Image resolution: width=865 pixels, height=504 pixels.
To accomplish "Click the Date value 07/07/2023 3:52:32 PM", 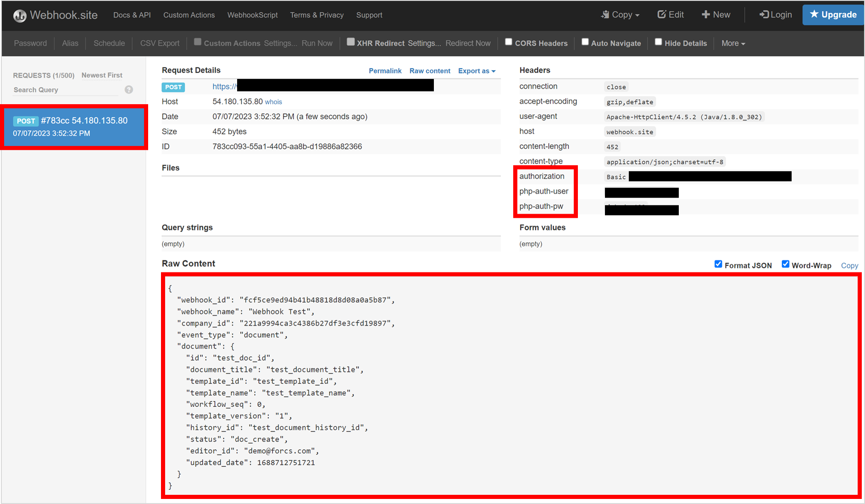I will coord(290,116).
